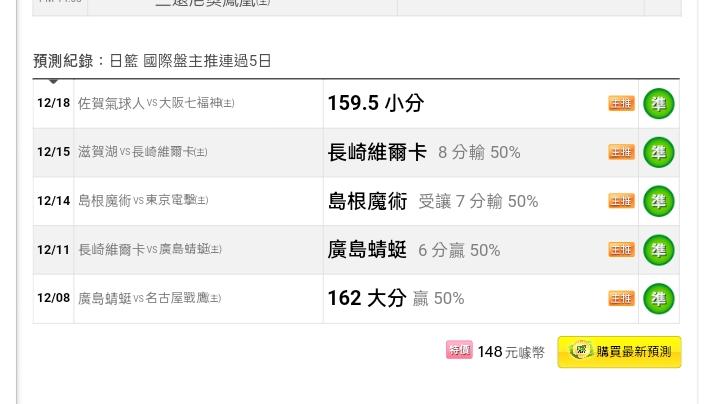Click the green 準 badge for 12/14
This screenshot has height=404, width=720.
(x=658, y=201)
